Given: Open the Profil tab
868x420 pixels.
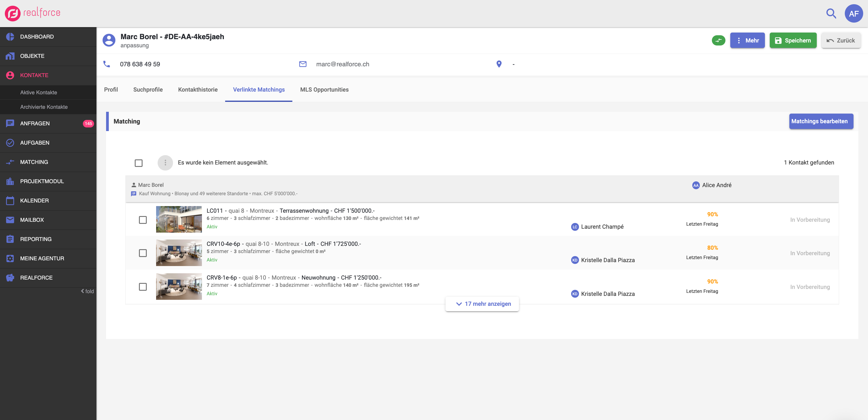Looking at the screenshot, I should [x=111, y=89].
